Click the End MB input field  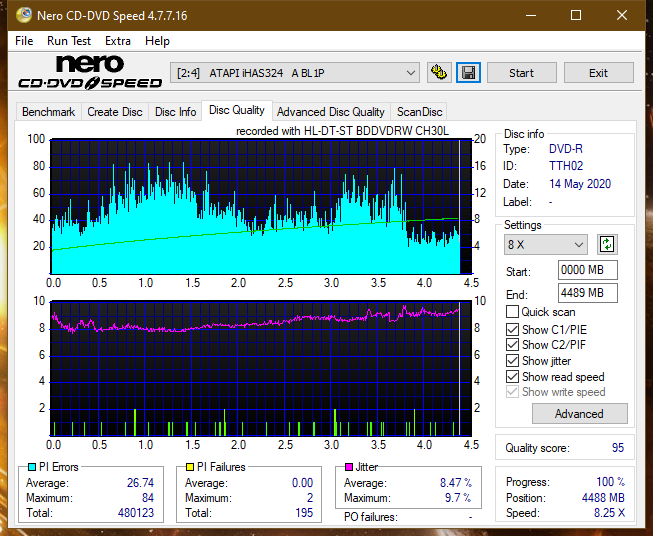tap(587, 293)
